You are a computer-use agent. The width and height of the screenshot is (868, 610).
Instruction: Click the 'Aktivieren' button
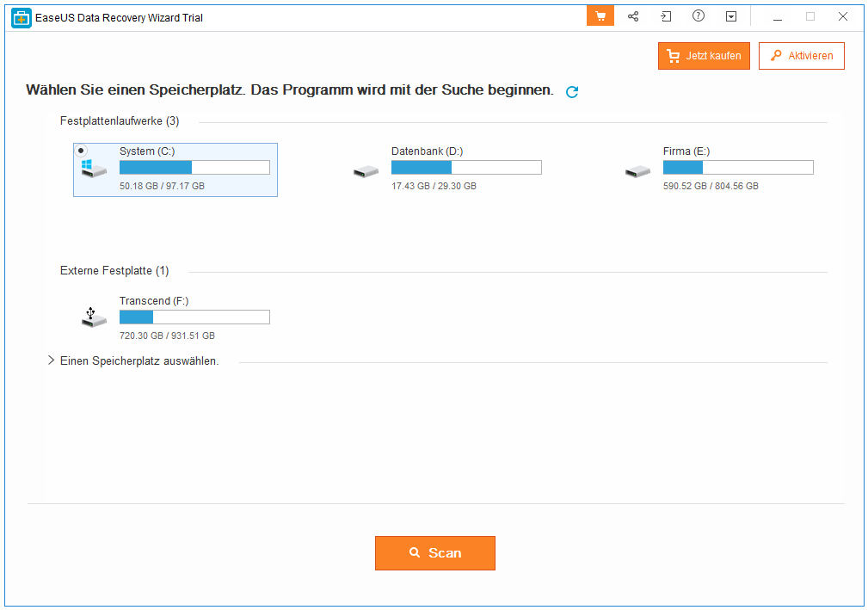point(801,56)
